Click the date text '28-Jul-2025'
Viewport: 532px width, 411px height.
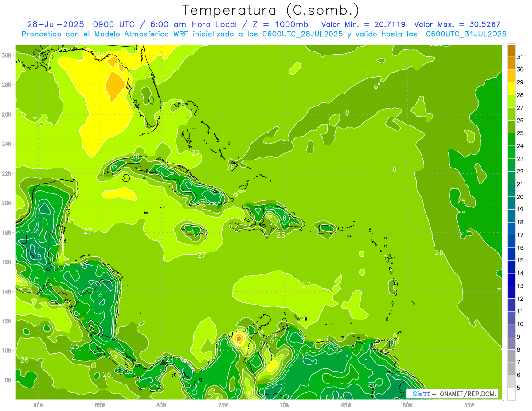click(x=57, y=24)
